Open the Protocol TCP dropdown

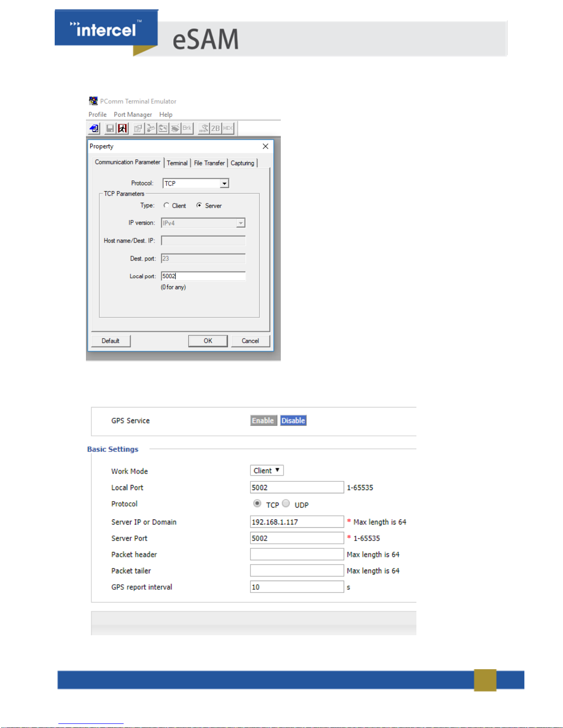point(224,184)
